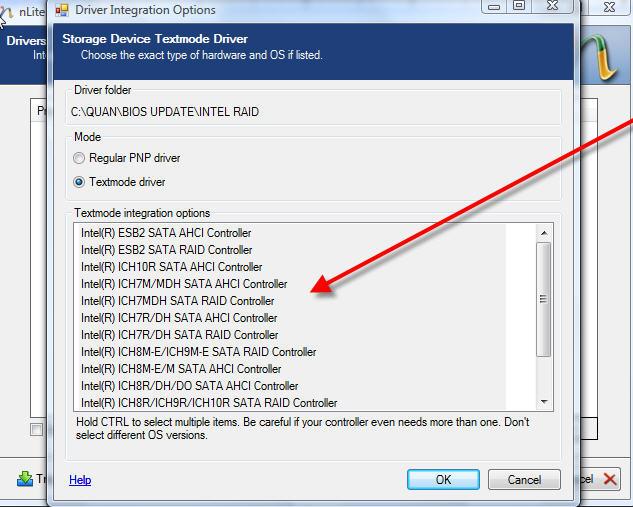Select Regular PNP driver radio button
633x507 pixels.
pos(79,158)
